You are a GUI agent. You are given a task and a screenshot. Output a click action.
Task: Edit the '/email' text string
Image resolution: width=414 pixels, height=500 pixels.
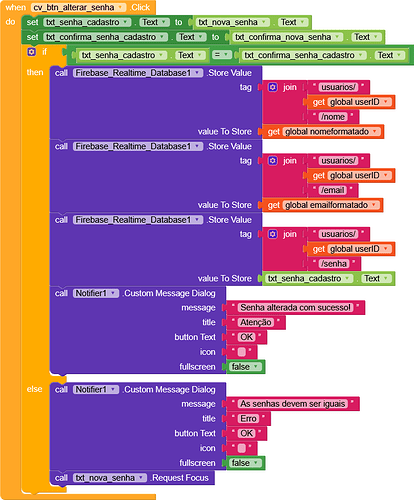click(x=332, y=190)
